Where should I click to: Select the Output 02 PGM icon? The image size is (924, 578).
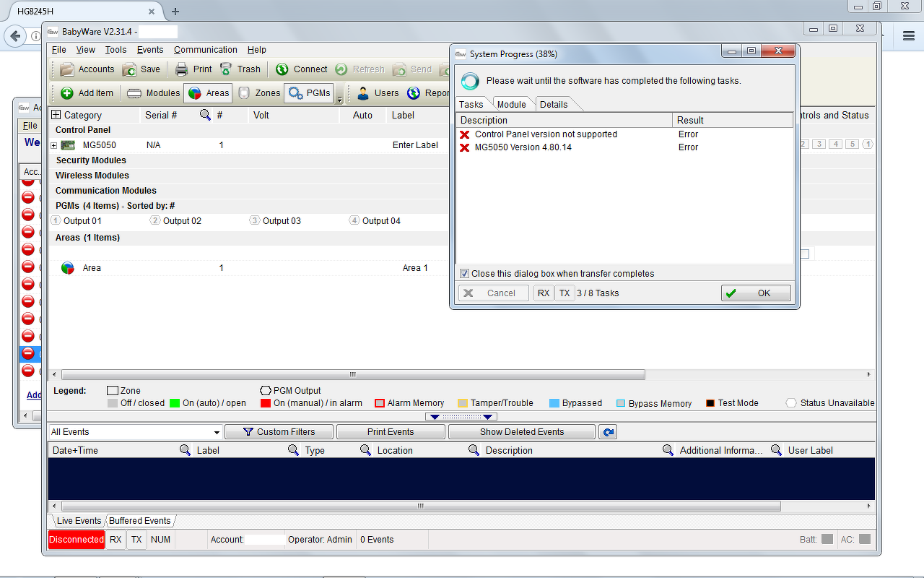(x=155, y=220)
